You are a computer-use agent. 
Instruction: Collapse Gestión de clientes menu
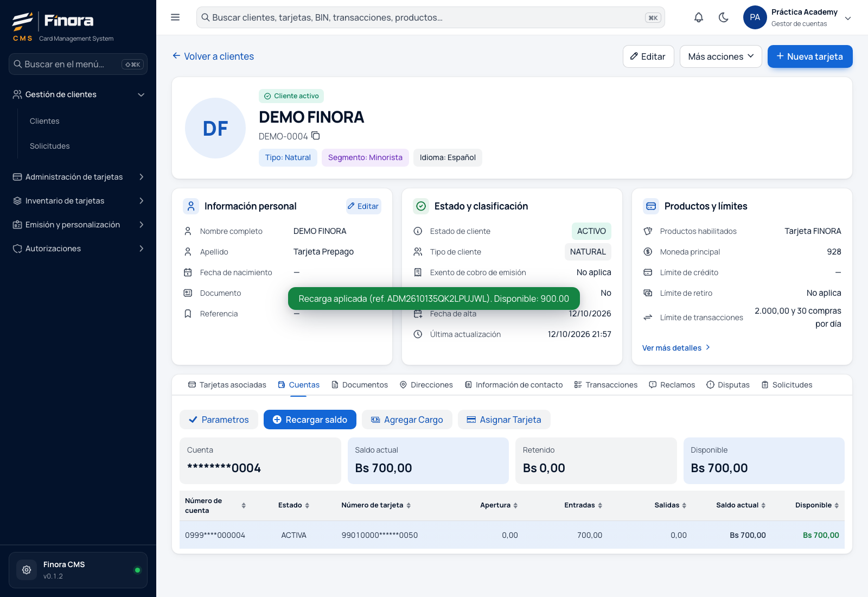click(x=78, y=94)
